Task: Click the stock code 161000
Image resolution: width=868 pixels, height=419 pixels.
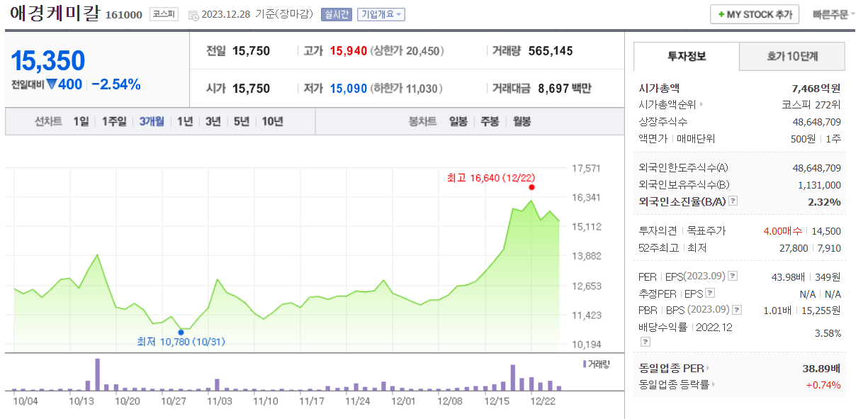Action: point(123,15)
